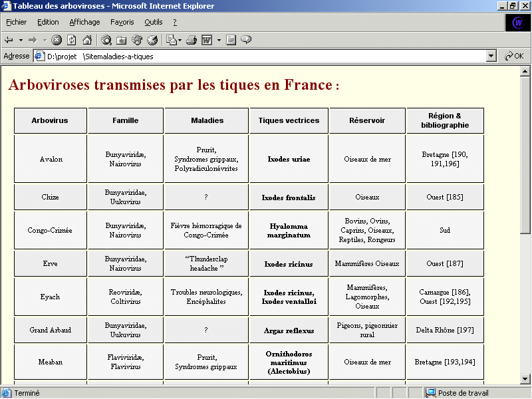Click Fièvre hémorragique de Congo-Crimée cell

click(x=207, y=230)
